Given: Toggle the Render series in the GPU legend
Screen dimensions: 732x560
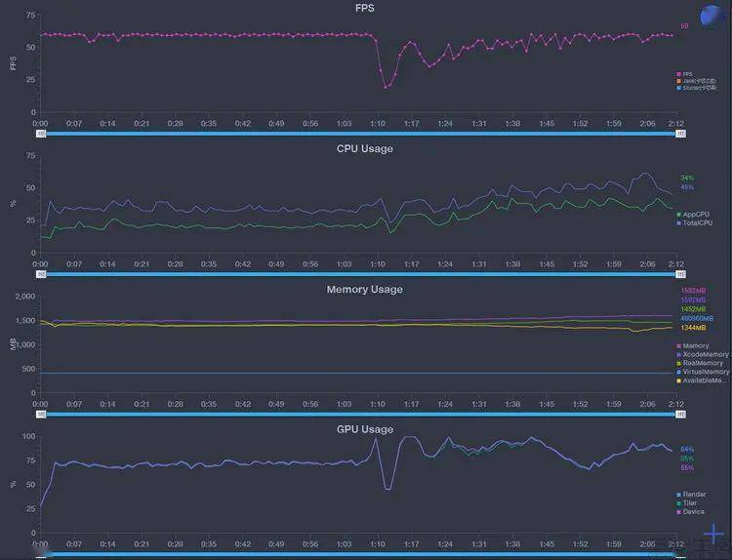Looking at the screenshot, I should [691, 495].
